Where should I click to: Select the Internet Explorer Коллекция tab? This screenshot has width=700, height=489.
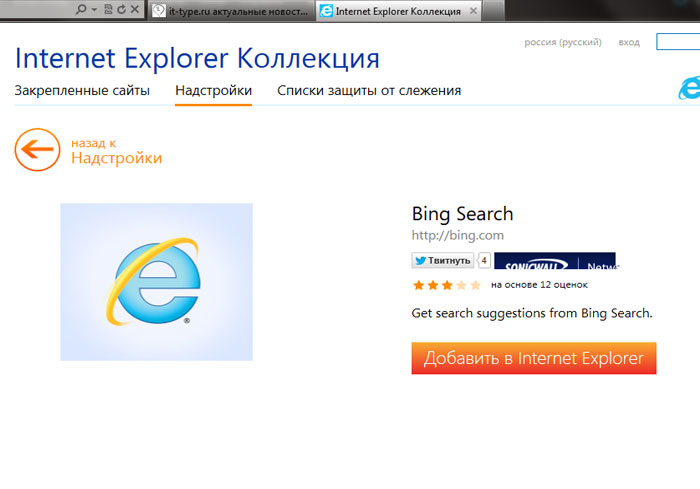(398, 11)
